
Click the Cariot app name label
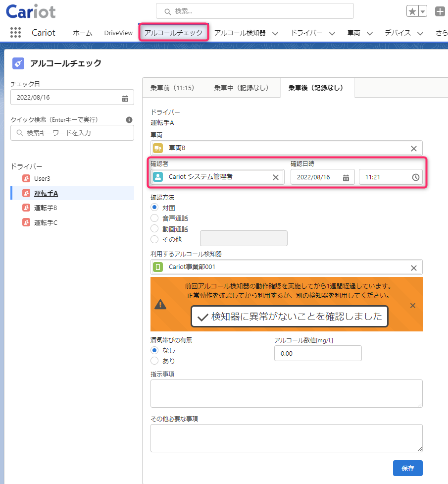tap(44, 33)
